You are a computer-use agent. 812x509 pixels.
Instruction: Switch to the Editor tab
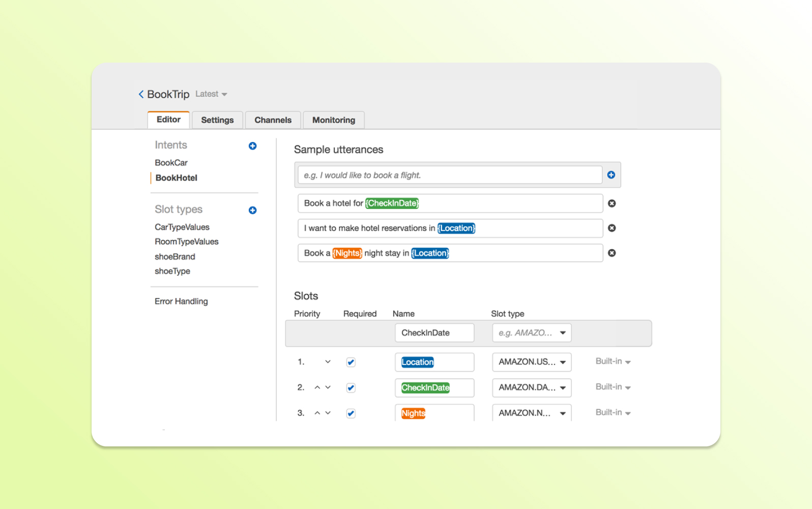pos(168,120)
